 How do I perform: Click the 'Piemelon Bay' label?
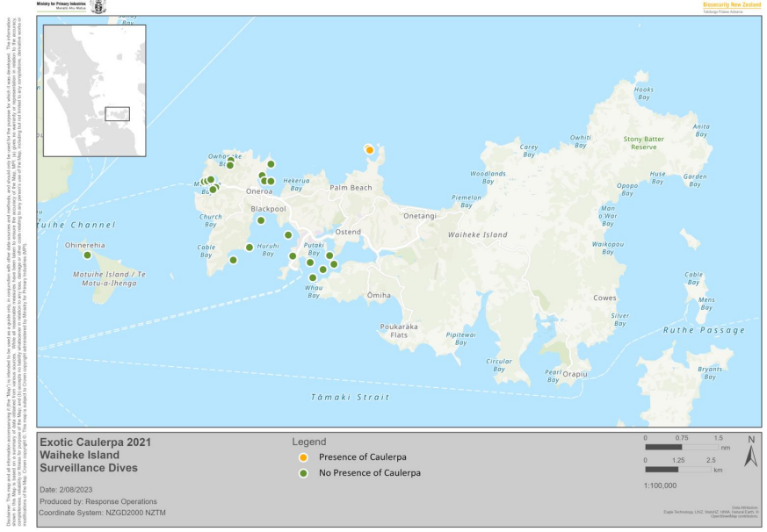[x=467, y=201]
